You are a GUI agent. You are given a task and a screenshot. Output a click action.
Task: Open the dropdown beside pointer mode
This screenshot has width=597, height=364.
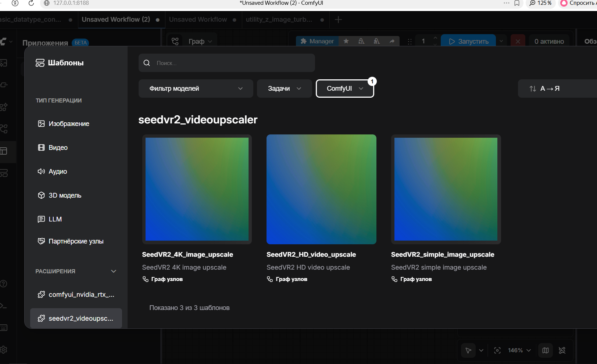(x=481, y=350)
